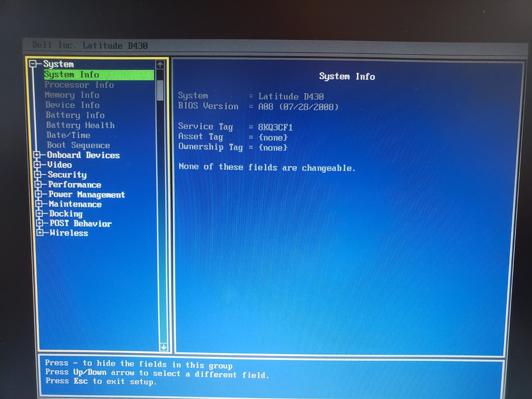The height and width of the screenshot is (399, 532).
Task: Open Memory Info entry
Action: pos(72,95)
